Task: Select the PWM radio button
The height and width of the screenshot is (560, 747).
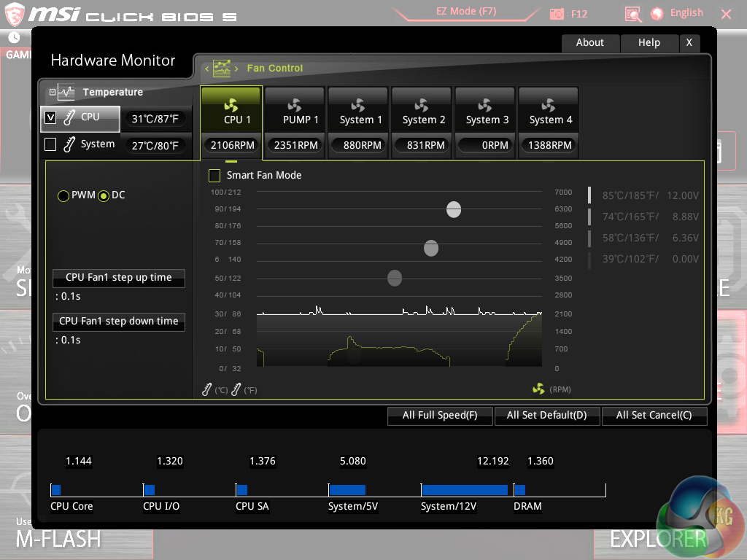Action: pos(63,195)
